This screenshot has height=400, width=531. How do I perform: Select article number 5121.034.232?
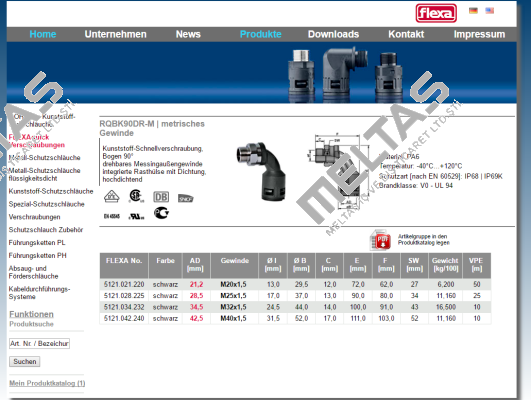click(x=124, y=307)
